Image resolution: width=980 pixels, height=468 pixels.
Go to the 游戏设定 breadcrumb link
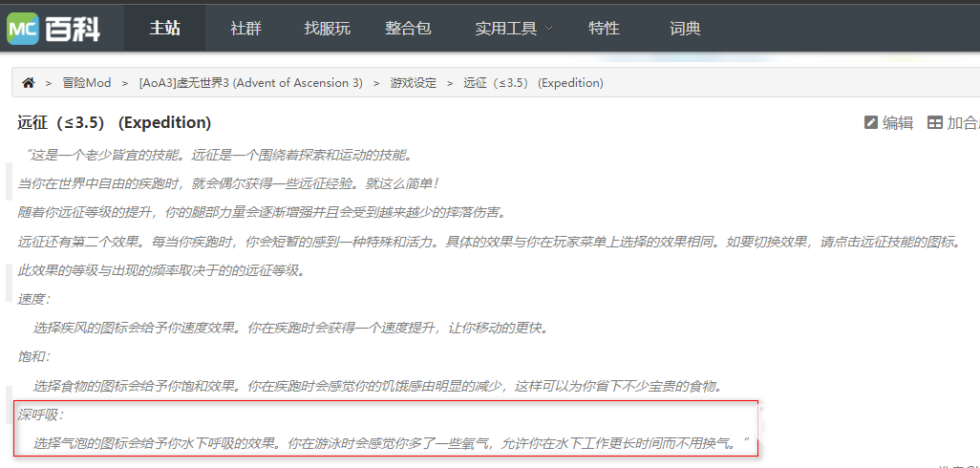(413, 83)
